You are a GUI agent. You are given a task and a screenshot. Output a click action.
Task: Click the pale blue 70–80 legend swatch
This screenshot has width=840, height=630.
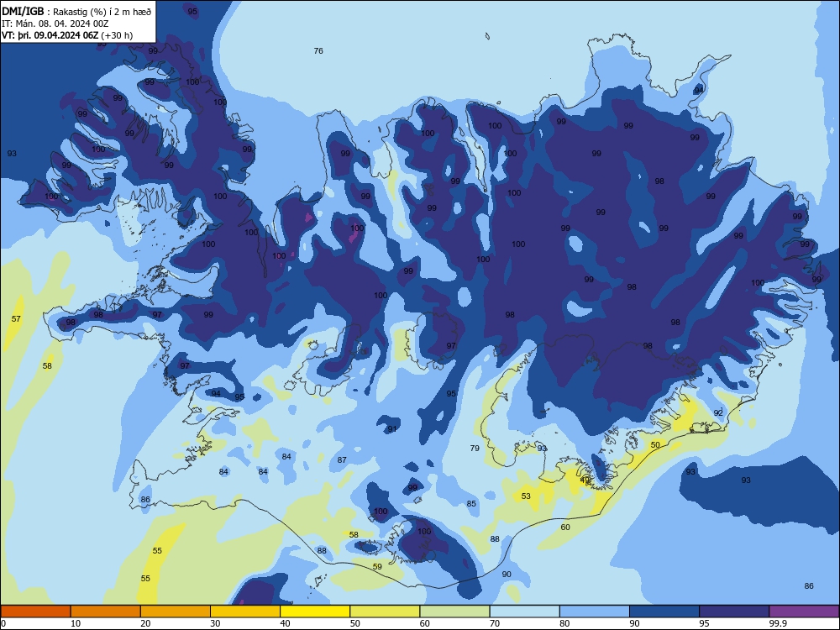[x=524, y=612]
